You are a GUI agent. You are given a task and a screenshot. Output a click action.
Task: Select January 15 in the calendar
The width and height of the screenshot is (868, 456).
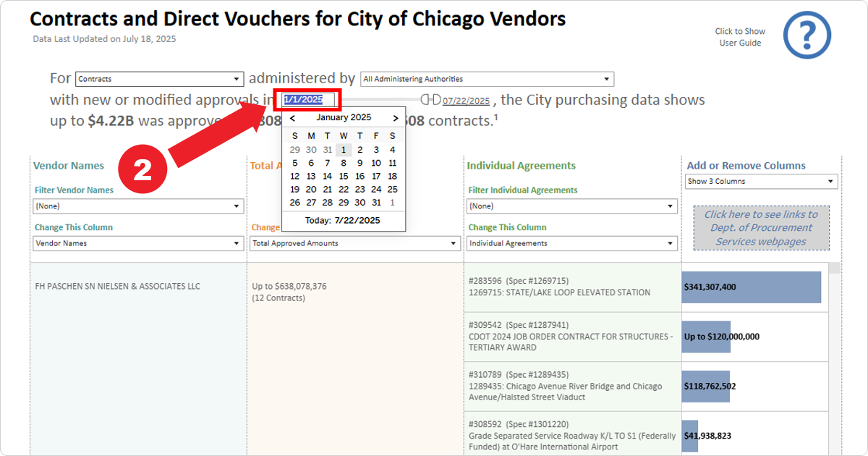tap(344, 176)
